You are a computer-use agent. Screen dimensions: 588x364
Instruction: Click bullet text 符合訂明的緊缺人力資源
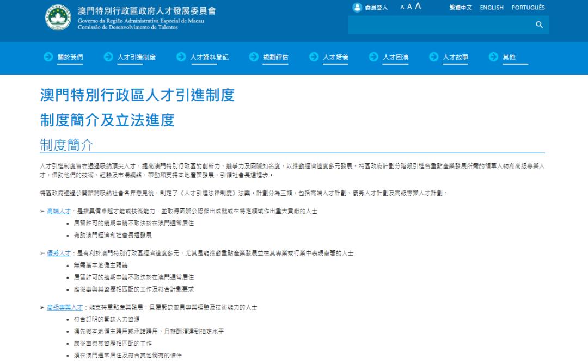point(107,319)
